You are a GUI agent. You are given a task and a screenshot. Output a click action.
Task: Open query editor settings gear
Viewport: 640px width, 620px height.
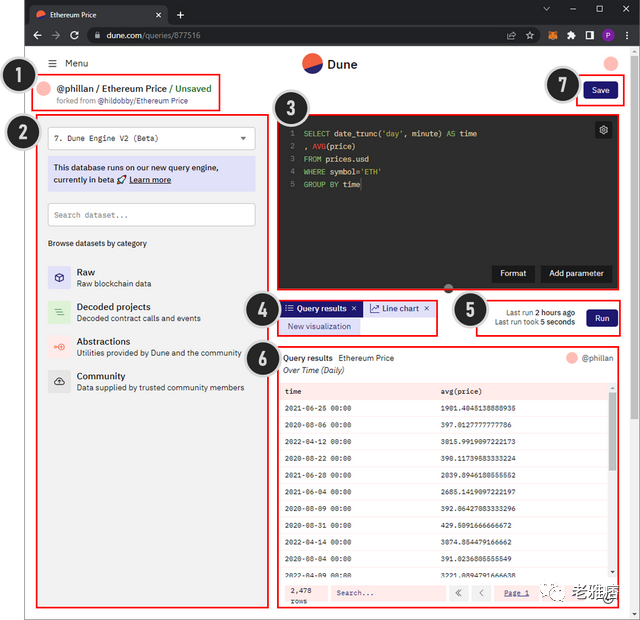(x=603, y=130)
